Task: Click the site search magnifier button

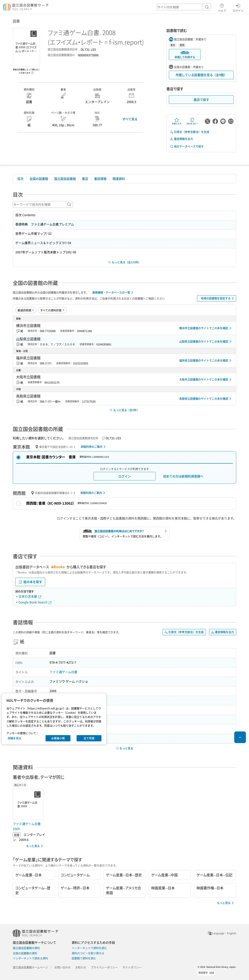Action: pos(206,7)
